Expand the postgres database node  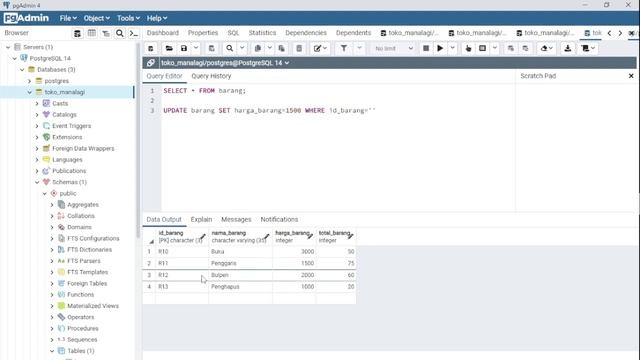tap(30, 81)
